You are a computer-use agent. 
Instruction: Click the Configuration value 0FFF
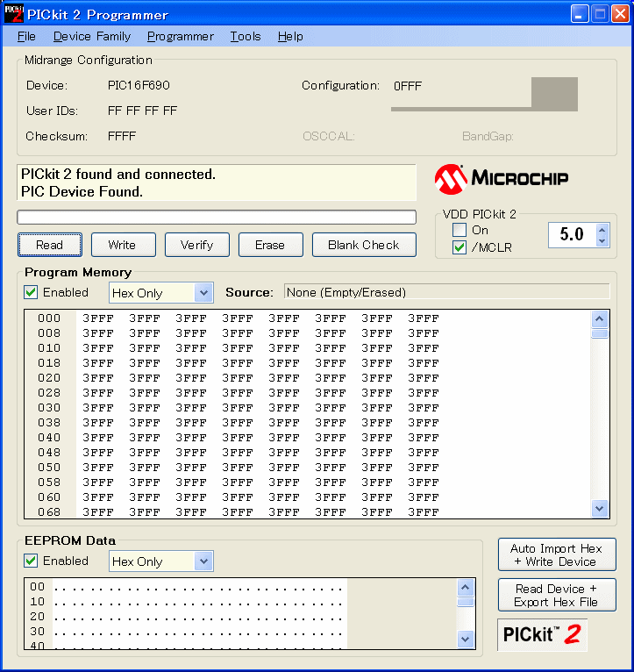coord(408,86)
